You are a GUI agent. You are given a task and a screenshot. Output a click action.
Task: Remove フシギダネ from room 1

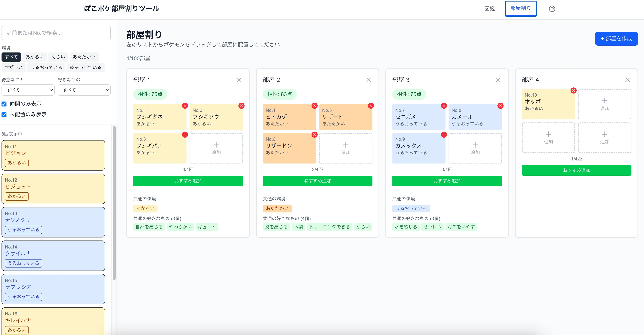point(185,106)
